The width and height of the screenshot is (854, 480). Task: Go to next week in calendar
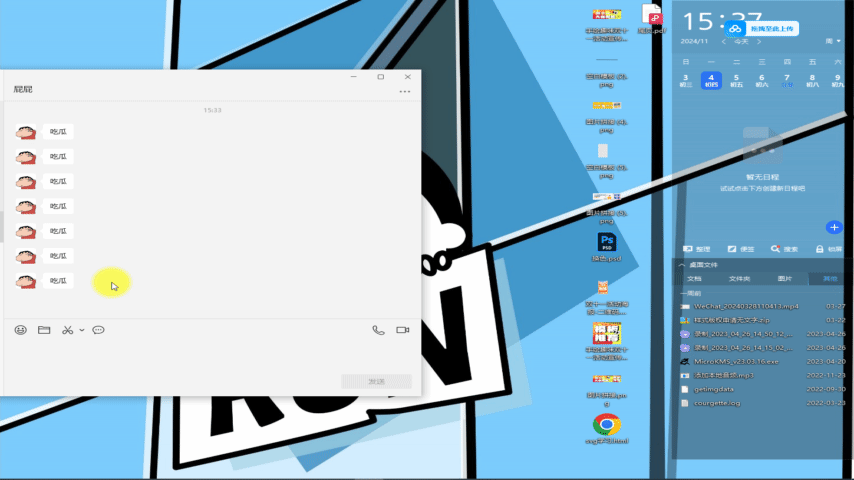pos(759,41)
